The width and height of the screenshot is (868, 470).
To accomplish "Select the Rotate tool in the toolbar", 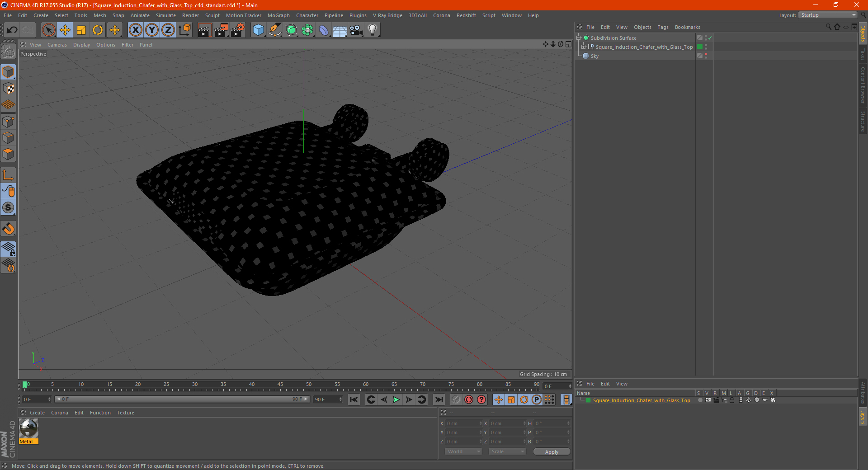I will pyautogui.click(x=98, y=30).
